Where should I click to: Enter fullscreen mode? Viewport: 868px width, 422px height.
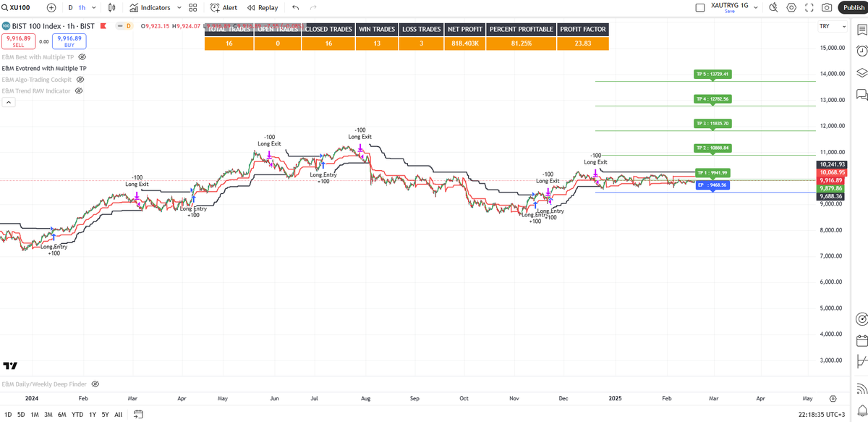(809, 8)
